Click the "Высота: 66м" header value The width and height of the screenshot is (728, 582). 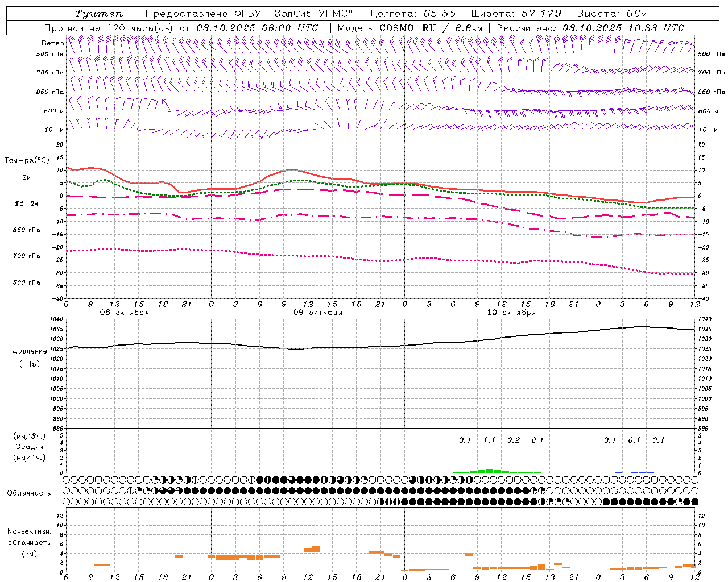pos(611,14)
